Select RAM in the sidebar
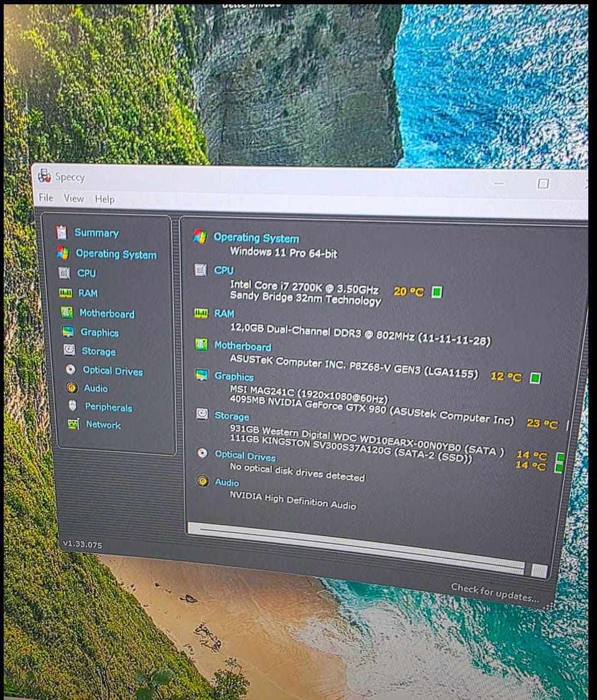This screenshot has width=597, height=700. pyautogui.click(x=88, y=293)
